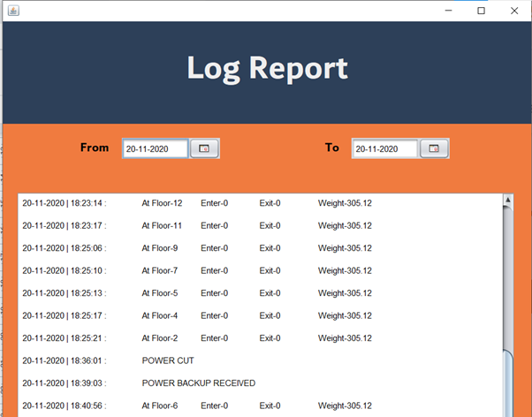Click the 'POWER CUT' log entry

point(168,360)
